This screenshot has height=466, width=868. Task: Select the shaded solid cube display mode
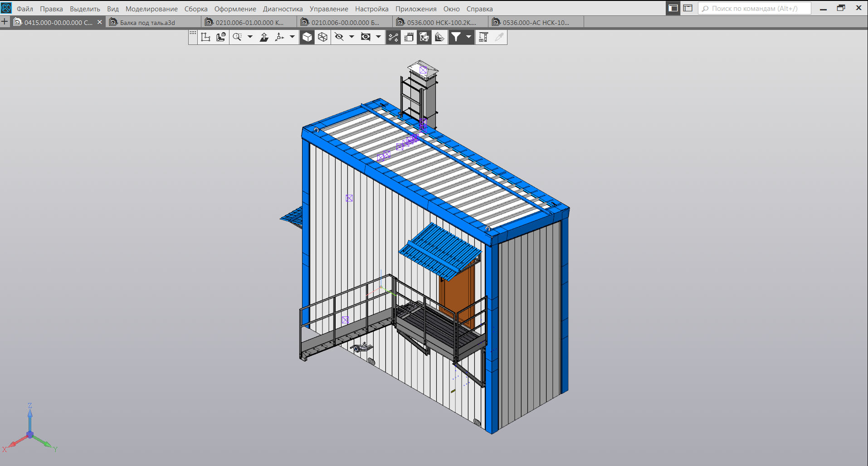coord(307,37)
